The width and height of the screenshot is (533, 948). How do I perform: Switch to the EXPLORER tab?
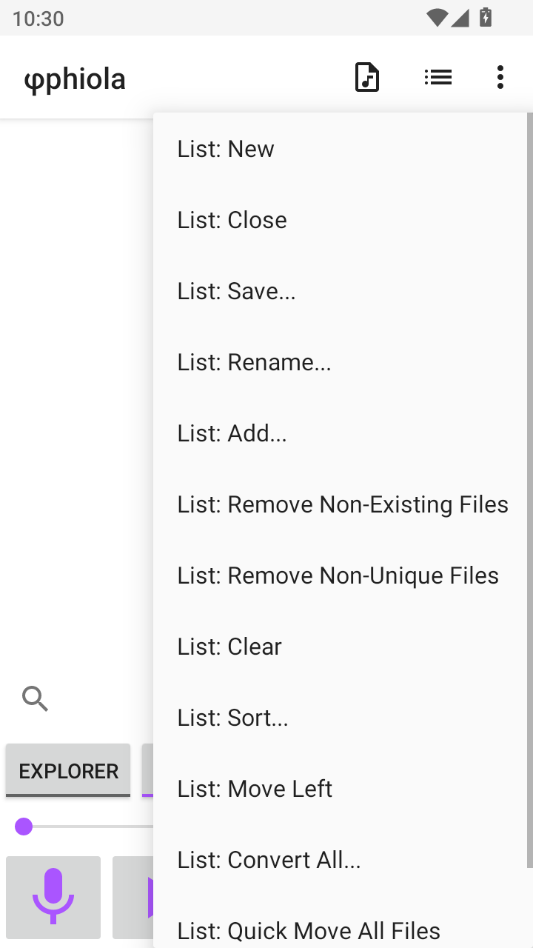point(68,771)
